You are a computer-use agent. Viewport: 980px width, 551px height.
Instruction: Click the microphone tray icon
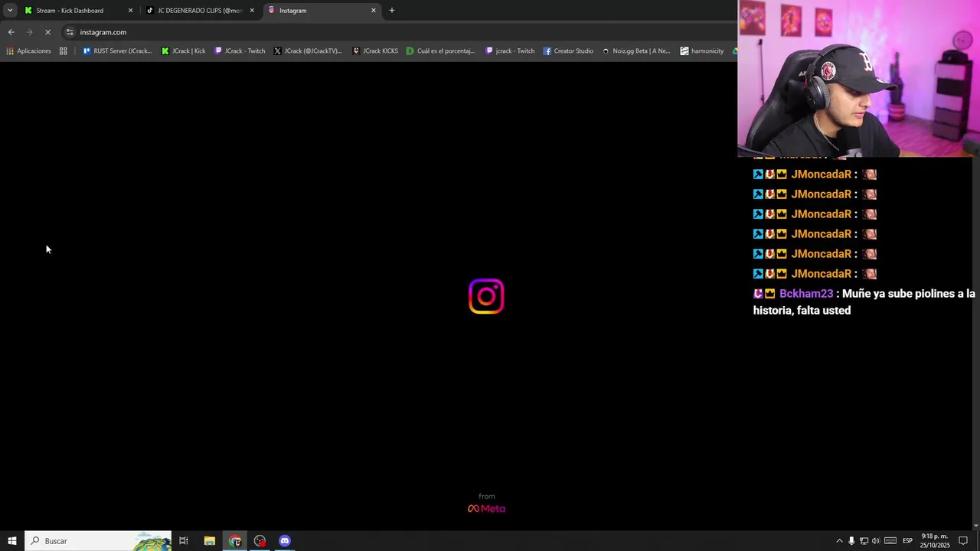(x=851, y=541)
